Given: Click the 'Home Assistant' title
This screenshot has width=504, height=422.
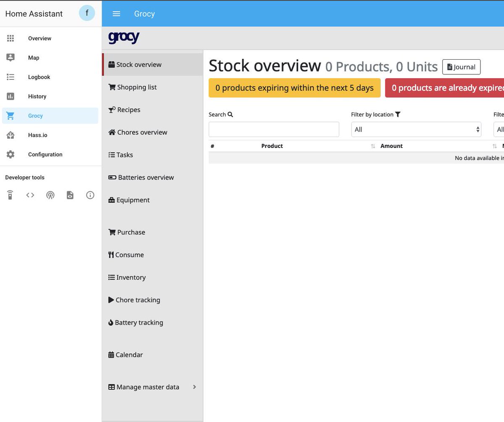Looking at the screenshot, I should click(x=34, y=14).
